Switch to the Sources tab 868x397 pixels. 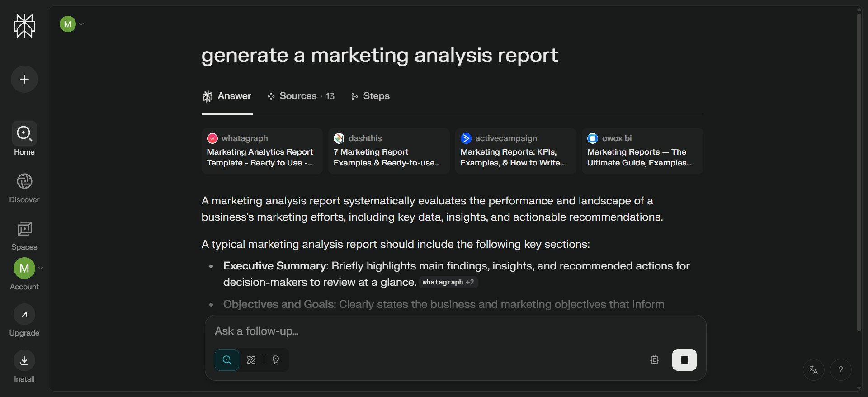coord(301,96)
